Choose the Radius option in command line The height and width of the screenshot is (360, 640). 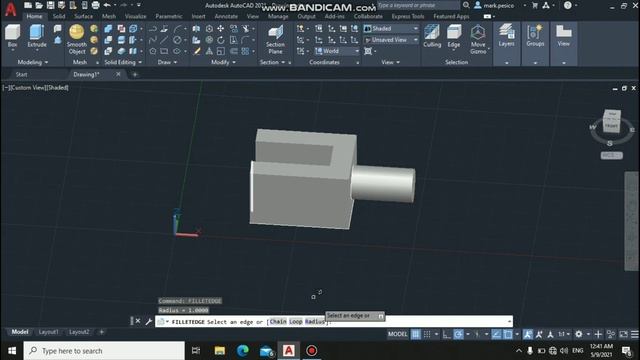click(314, 322)
